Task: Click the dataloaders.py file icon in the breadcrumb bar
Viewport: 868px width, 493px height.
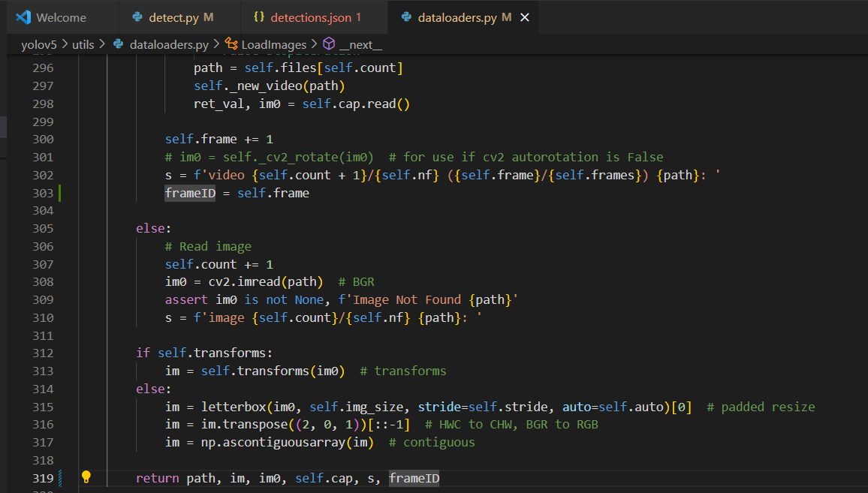Action: coord(119,44)
